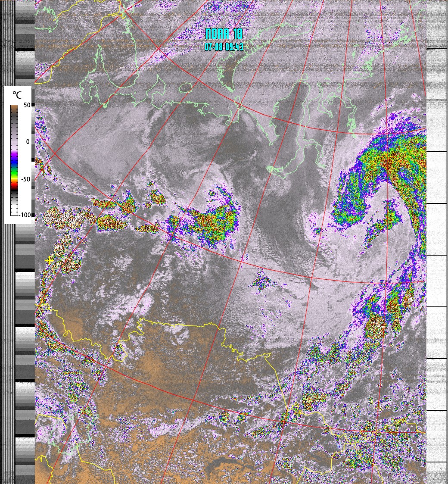Pick the purple band on temperature color bar

14,159
